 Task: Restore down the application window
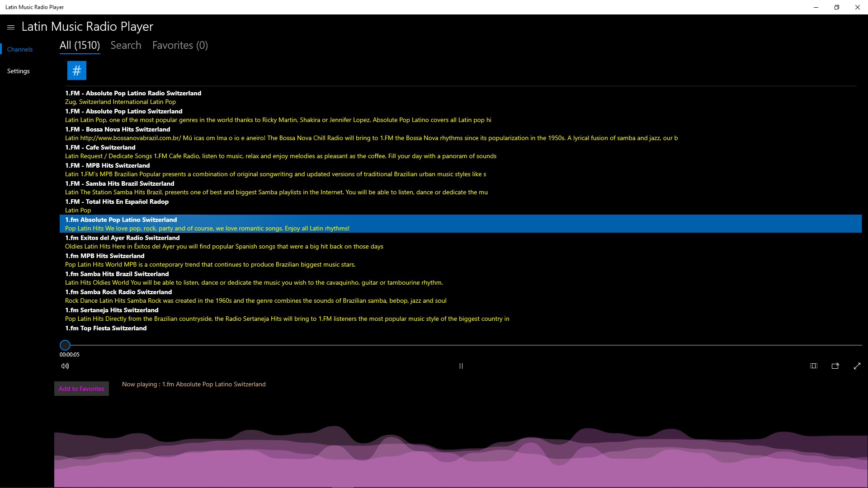point(836,7)
